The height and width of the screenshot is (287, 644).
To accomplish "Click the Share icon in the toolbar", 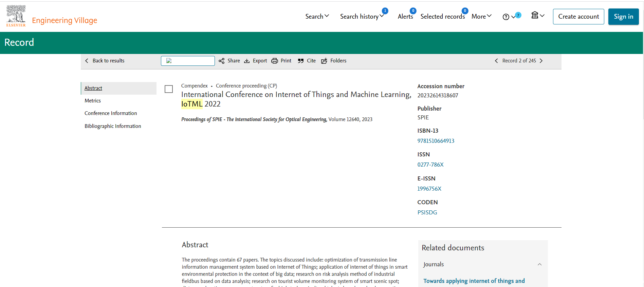I will click(x=222, y=61).
